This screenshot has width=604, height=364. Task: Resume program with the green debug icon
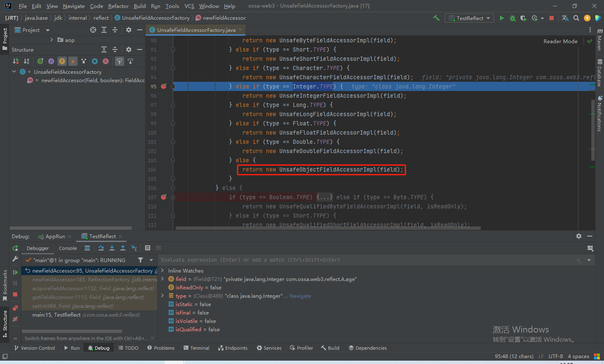[15, 273]
